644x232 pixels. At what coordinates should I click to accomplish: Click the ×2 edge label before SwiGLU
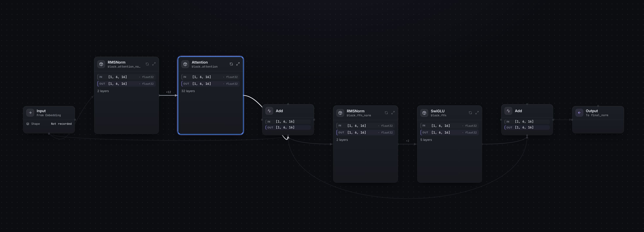pyautogui.click(x=408, y=141)
